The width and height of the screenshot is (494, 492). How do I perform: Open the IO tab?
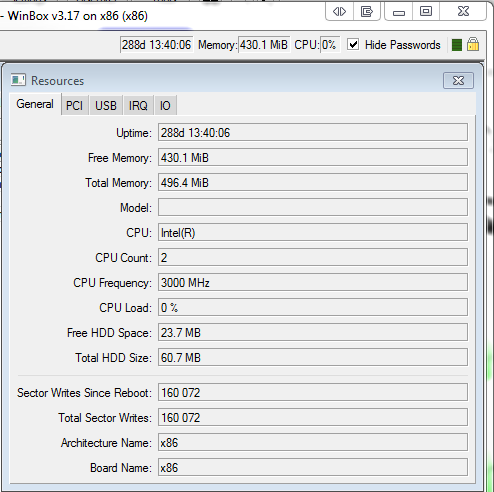pos(165,106)
